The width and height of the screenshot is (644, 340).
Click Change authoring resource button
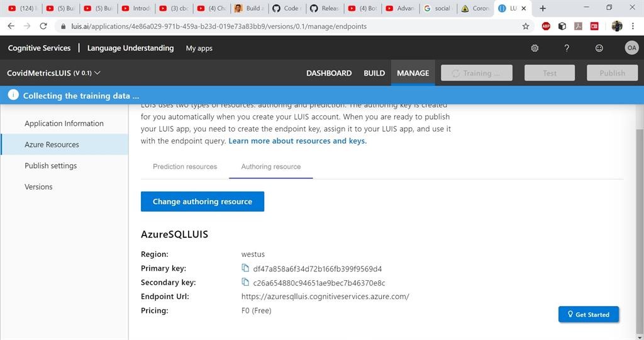click(x=203, y=201)
